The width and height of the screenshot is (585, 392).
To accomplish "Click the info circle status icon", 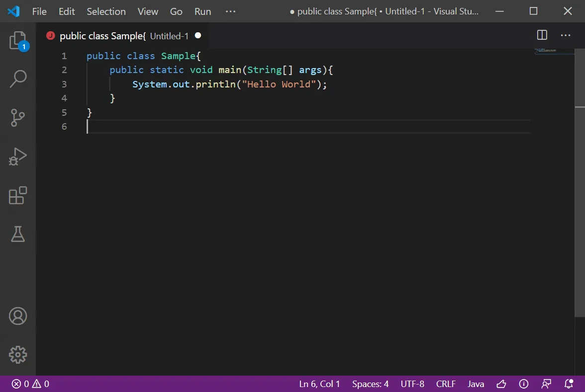I will tap(524, 384).
